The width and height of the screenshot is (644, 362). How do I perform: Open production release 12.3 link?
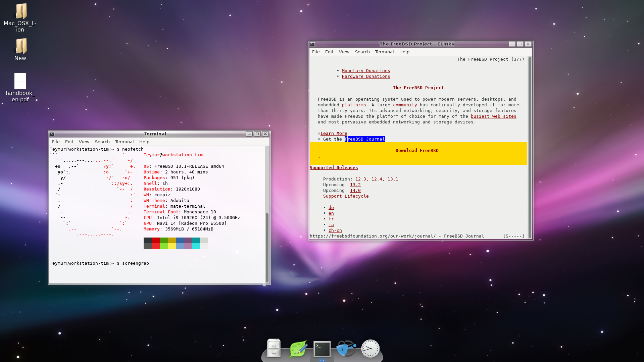(360, 179)
